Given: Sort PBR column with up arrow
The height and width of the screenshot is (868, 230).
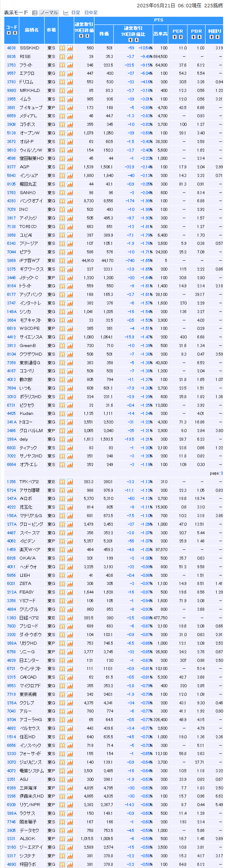Looking at the screenshot, I should tap(194, 37).
